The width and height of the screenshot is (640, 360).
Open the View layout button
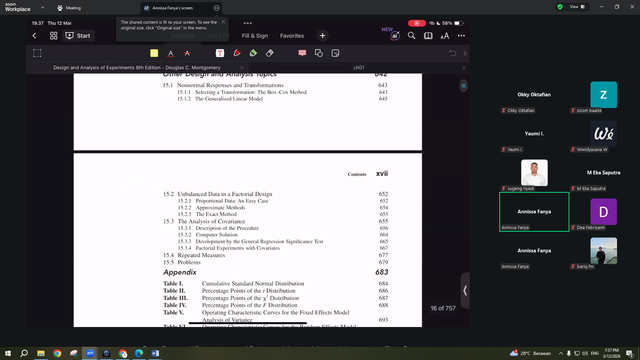click(578, 7)
